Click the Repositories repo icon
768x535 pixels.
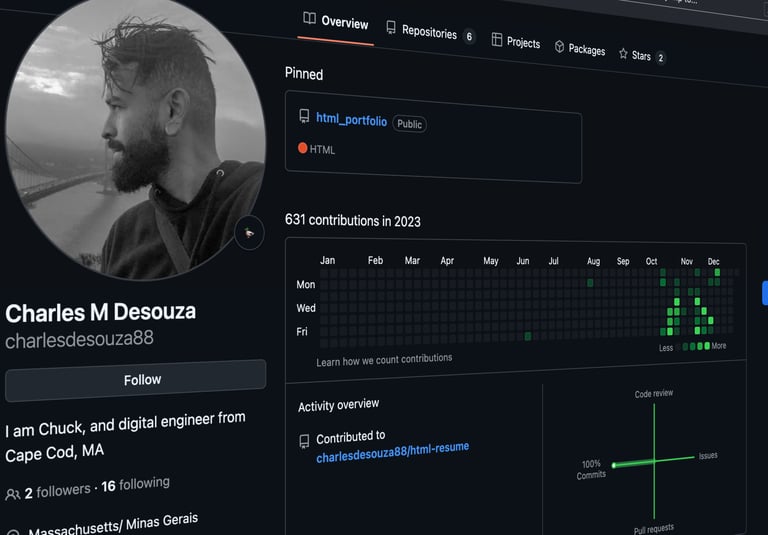pos(391,27)
